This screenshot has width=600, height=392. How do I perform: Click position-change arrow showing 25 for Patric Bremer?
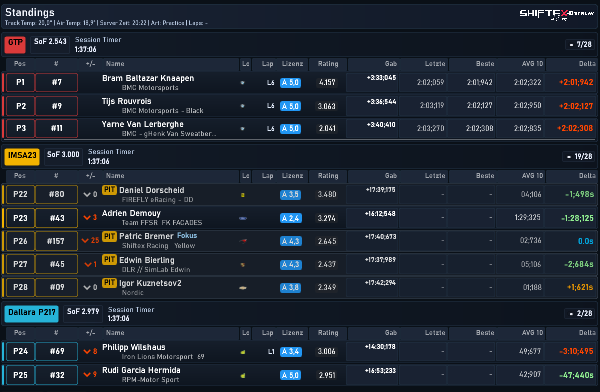(91, 240)
